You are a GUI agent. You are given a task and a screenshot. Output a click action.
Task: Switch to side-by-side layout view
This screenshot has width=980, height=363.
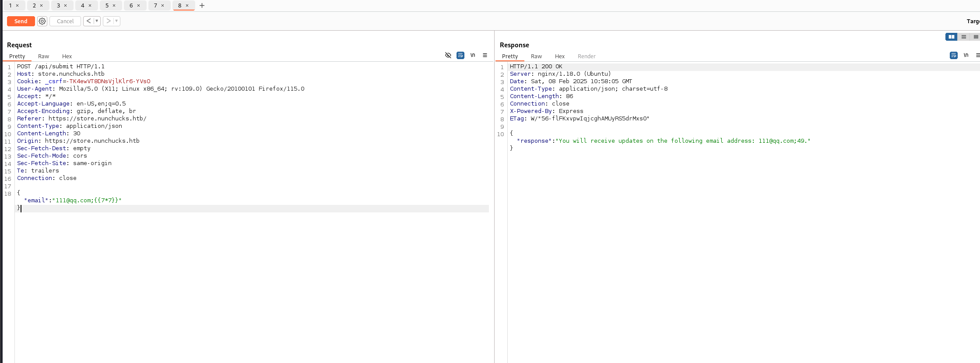[x=951, y=37]
